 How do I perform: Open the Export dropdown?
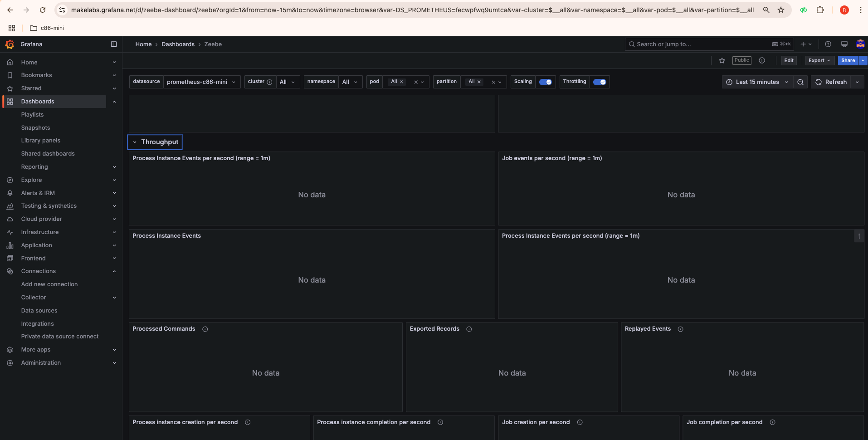point(819,60)
